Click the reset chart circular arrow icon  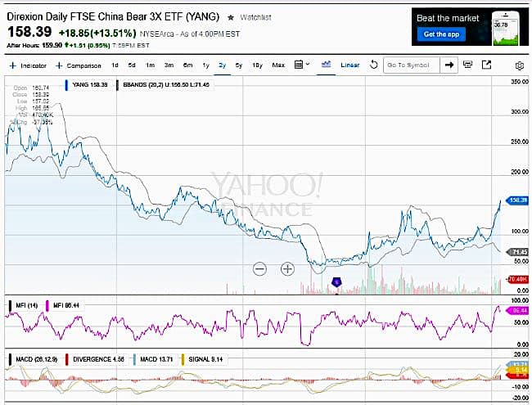[x=374, y=65]
